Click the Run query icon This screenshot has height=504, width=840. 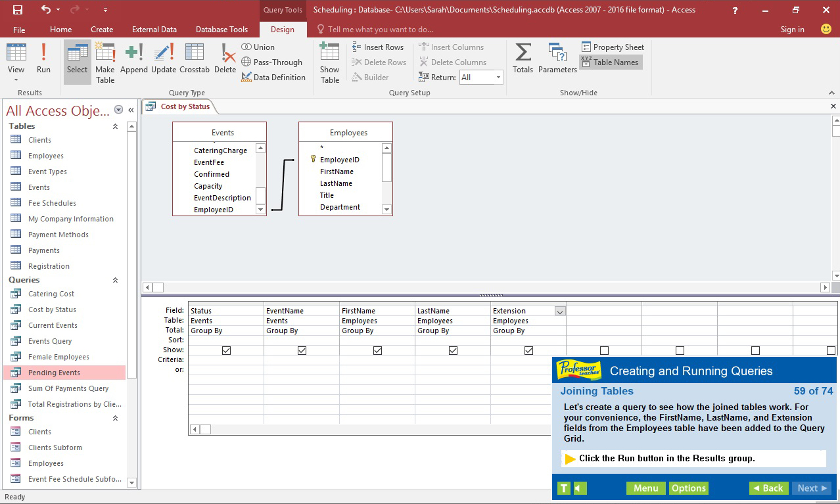(43, 59)
